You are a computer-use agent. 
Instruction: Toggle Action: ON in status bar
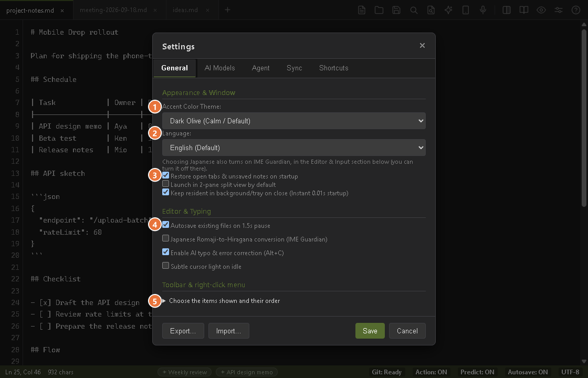pyautogui.click(x=431, y=372)
